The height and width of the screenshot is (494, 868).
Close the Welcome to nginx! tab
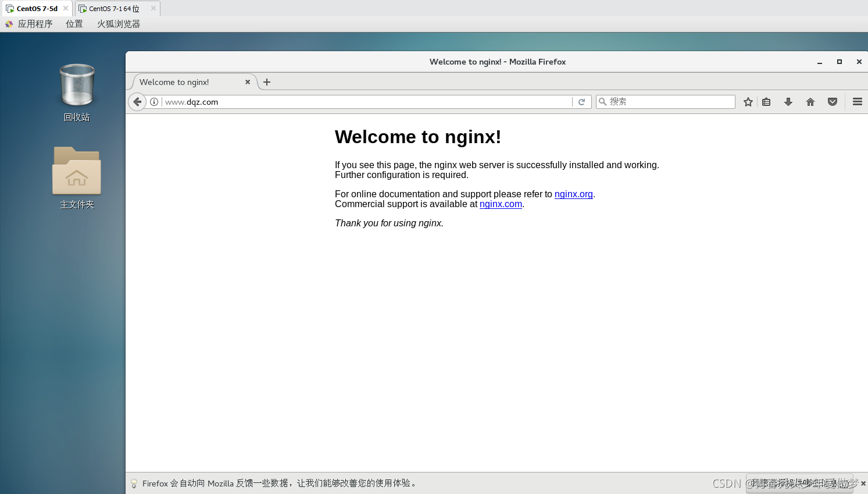248,82
